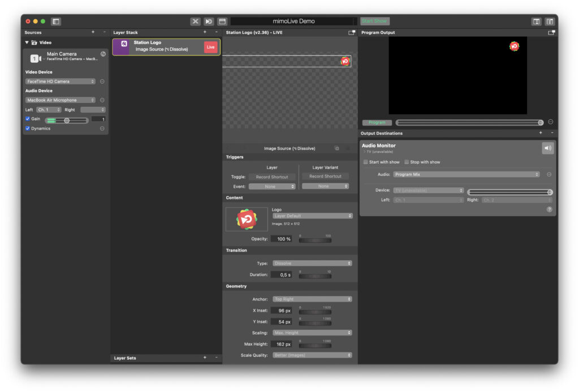579x392 pixels.
Task: Adjust the Program output volume slider
Action: click(469, 122)
